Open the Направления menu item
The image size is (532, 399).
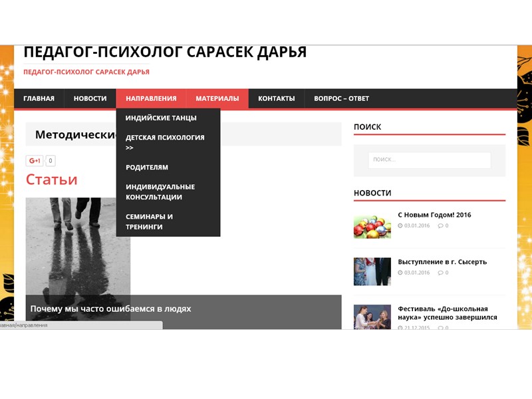coord(151,98)
